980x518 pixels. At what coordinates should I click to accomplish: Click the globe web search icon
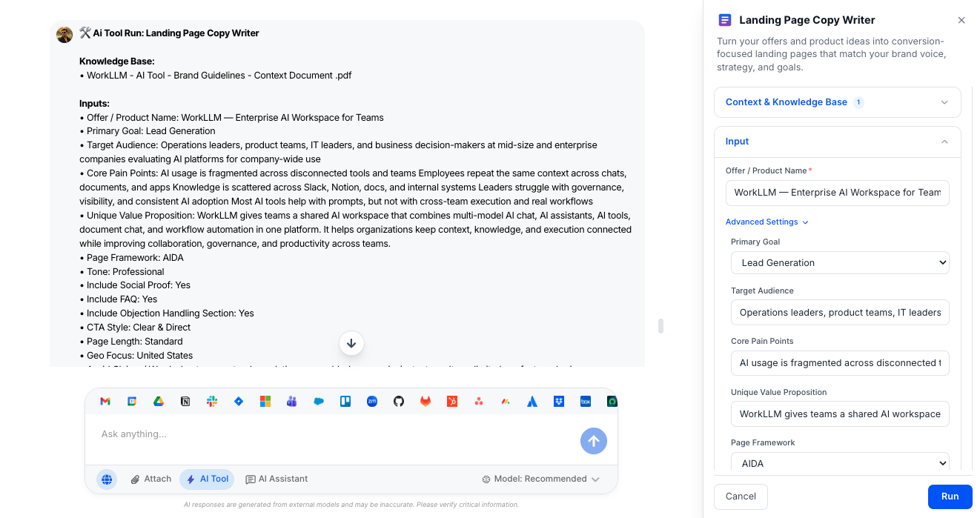107,479
